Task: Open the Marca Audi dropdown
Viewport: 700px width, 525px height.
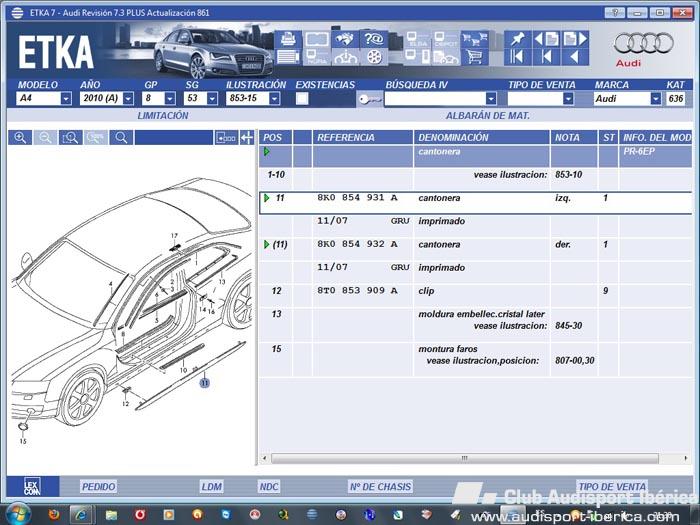Action: coord(656,99)
